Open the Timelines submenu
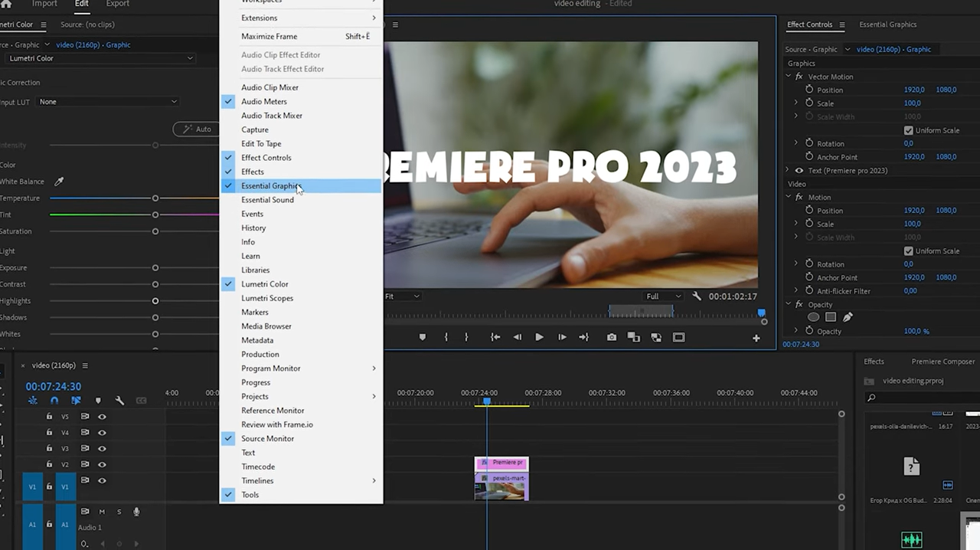The width and height of the screenshot is (980, 550). click(300, 480)
